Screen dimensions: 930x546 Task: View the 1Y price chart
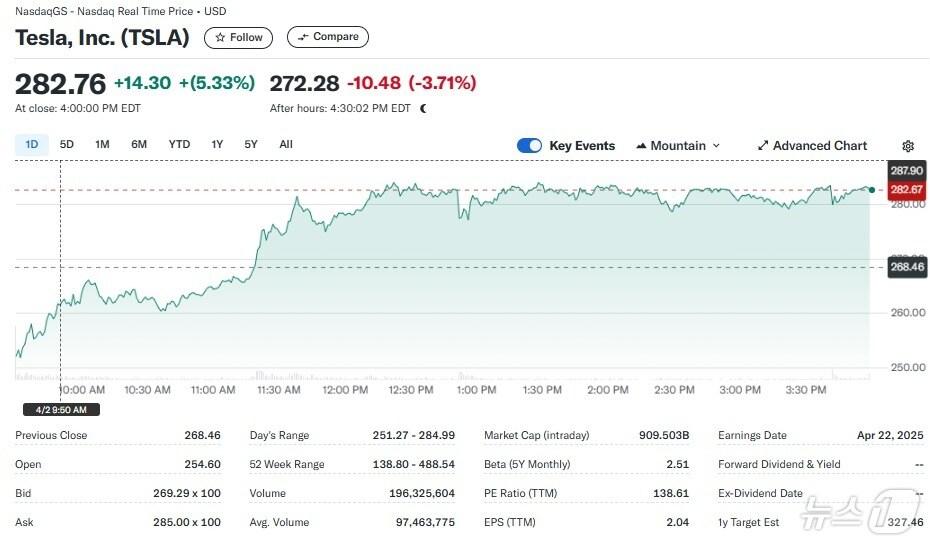pyautogui.click(x=217, y=144)
